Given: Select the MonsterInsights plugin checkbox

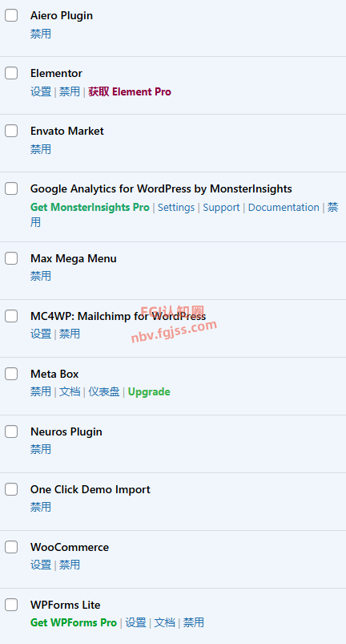Looking at the screenshot, I should pos(11,188).
